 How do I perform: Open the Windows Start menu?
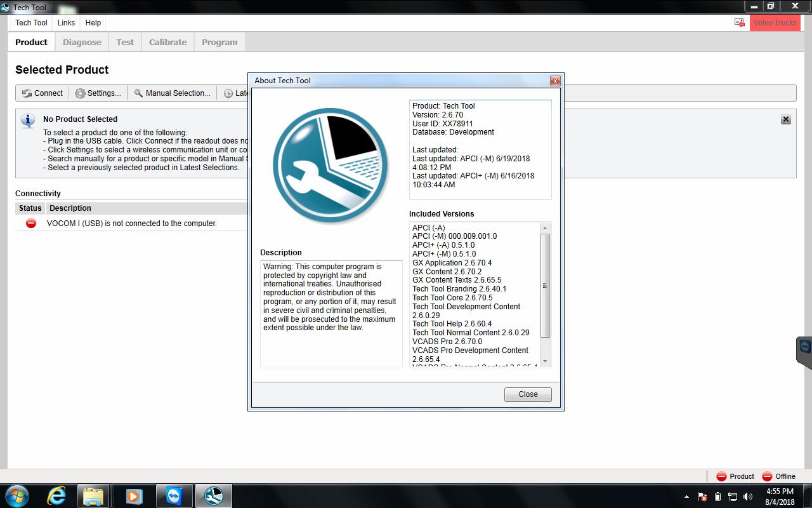coord(16,496)
